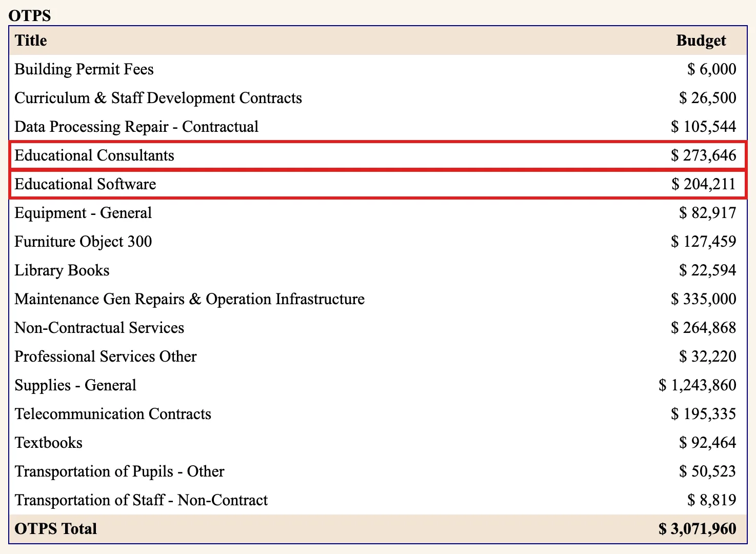Click the $ 32,220 budget amount
Image resolution: width=756 pixels, height=554 pixels.
coord(708,357)
